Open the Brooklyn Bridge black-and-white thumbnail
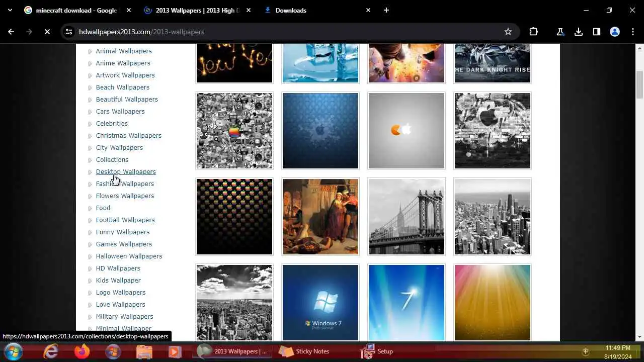Viewport: 644px width, 362px height. (x=407, y=217)
